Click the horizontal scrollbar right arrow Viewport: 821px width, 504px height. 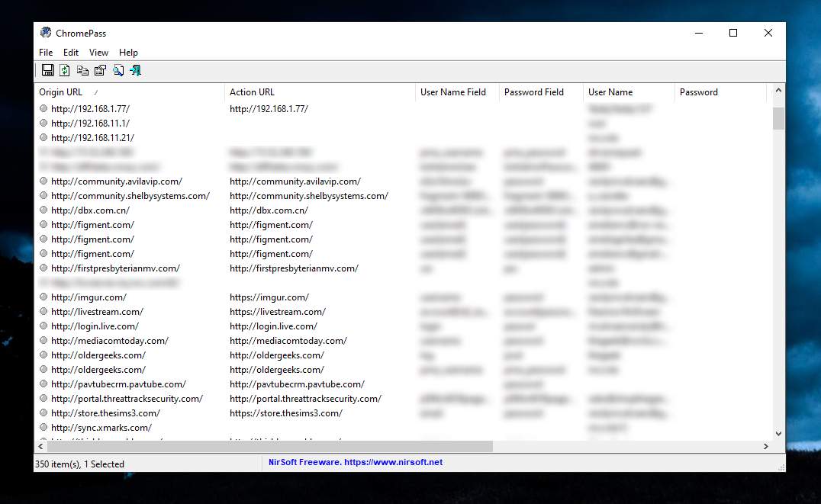click(x=765, y=446)
